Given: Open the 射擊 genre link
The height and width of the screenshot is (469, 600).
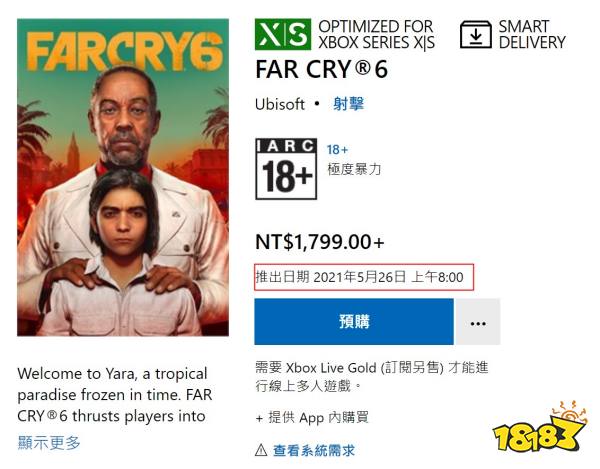Looking at the screenshot, I should tap(348, 104).
